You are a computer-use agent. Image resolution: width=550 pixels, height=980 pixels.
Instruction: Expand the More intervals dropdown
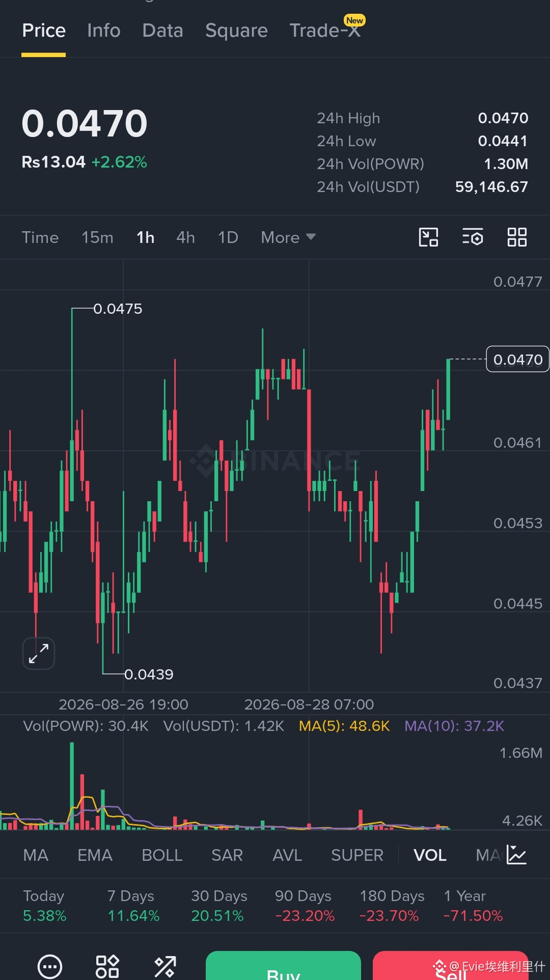pos(288,237)
